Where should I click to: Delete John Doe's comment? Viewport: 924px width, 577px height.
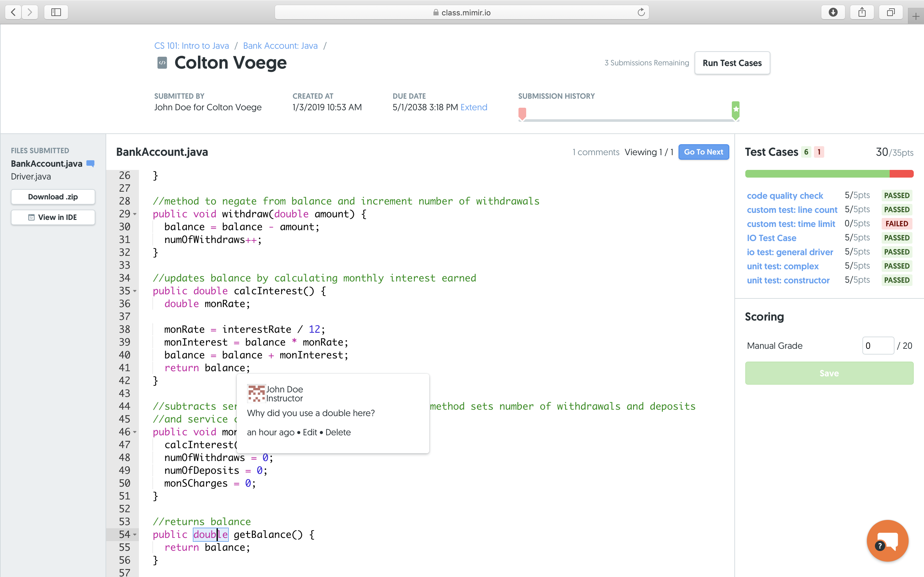coord(338,432)
